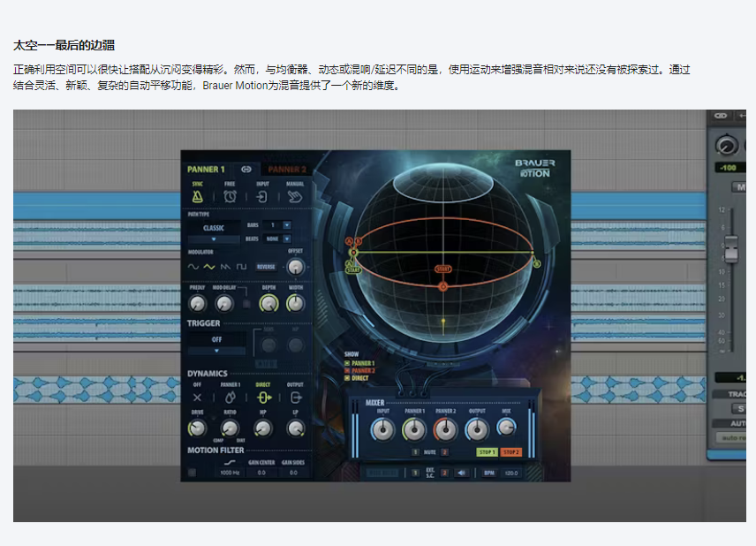Adjust the Mixer Panner 1 knob
The width and height of the screenshot is (756, 546).
(x=414, y=429)
